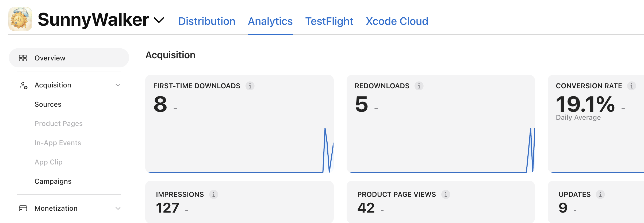Click the 19.1% conversion rate value

[x=585, y=104]
